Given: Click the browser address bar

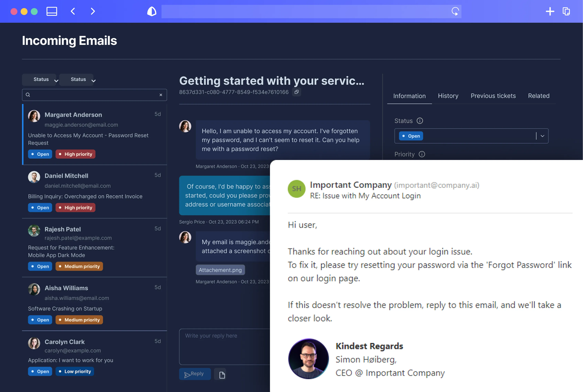Looking at the screenshot, I should pos(311,12).
